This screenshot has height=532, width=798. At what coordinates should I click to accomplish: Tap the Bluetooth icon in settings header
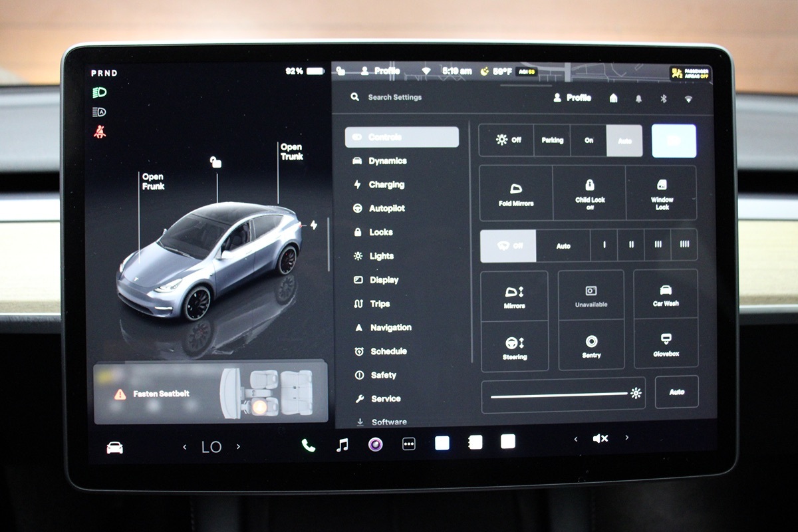click(663, 98)
